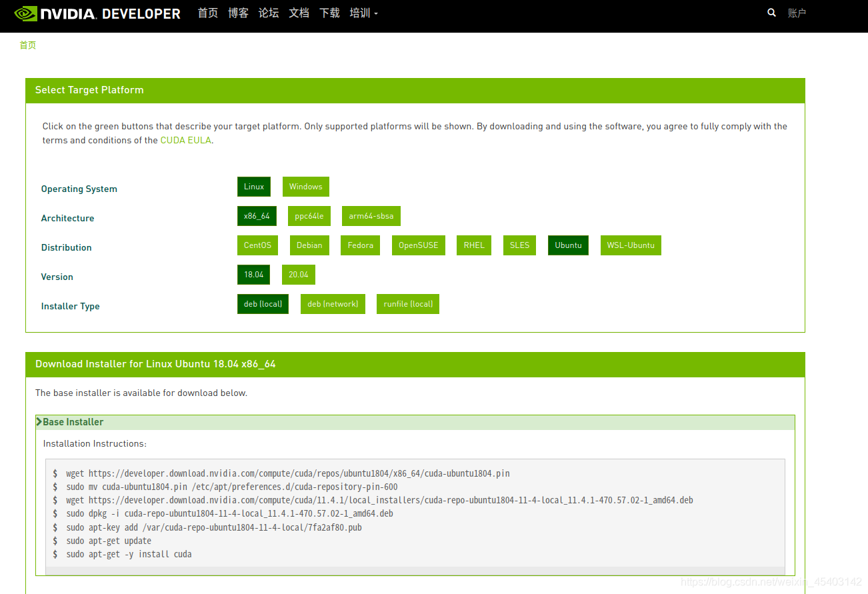Select the CentOS distribution
868x594 pixels.
point(257,245)
